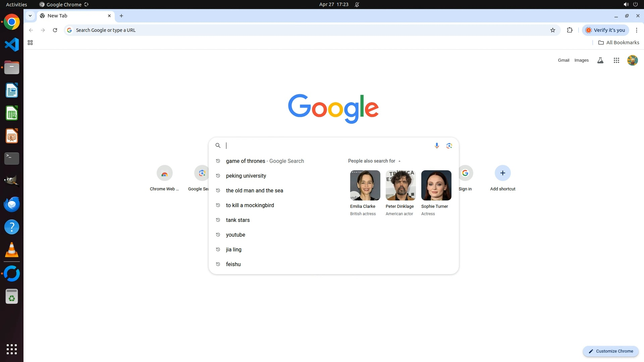Expand the tab search dropdown arrow
Screen dimensions: 644x362
pyautogui.click(x=30, y=16)
